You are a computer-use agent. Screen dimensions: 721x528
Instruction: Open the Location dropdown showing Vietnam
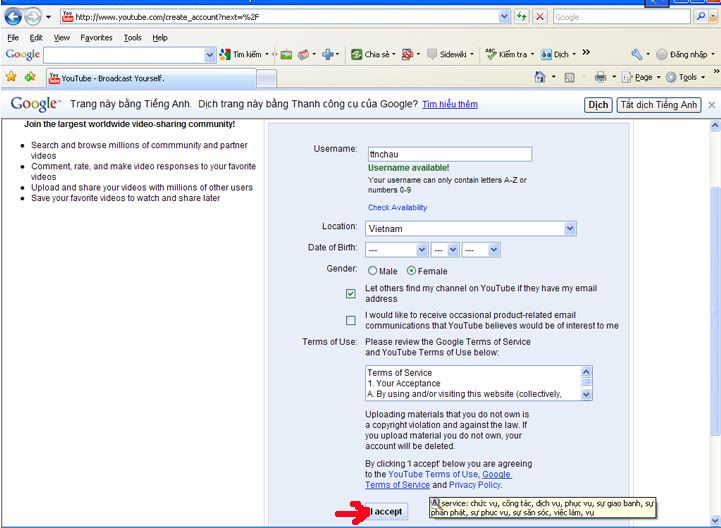click(x=470, y=229)
